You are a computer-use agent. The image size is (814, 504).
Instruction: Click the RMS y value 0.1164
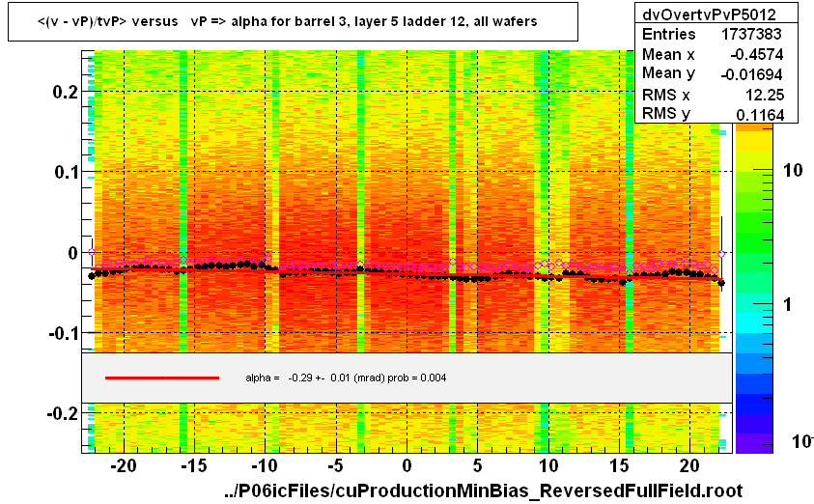click(x=760, y=115)
